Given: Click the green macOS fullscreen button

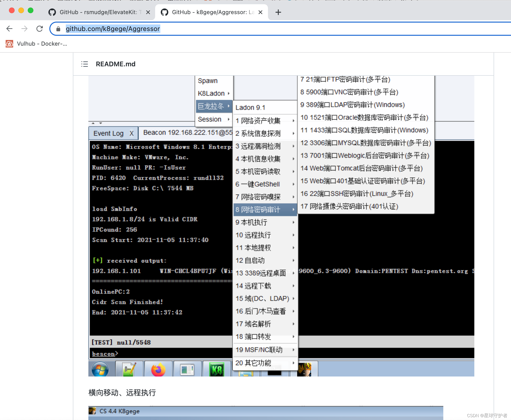Looking at the screenshot, I should [x=31, y=10].
